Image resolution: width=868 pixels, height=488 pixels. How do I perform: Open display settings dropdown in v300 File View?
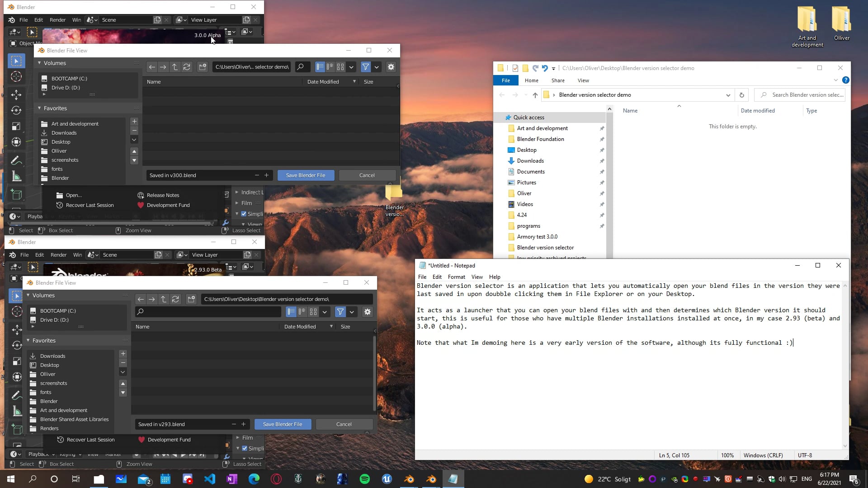point(351,67)
